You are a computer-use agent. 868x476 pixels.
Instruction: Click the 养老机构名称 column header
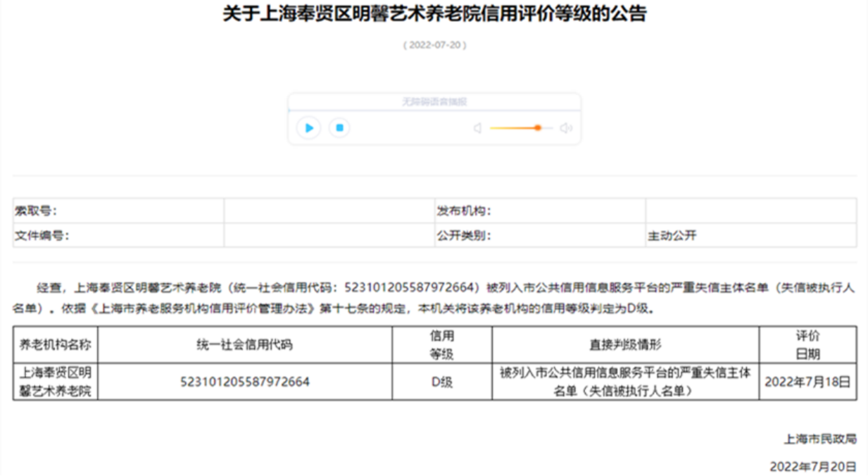[x=56, y=345]
